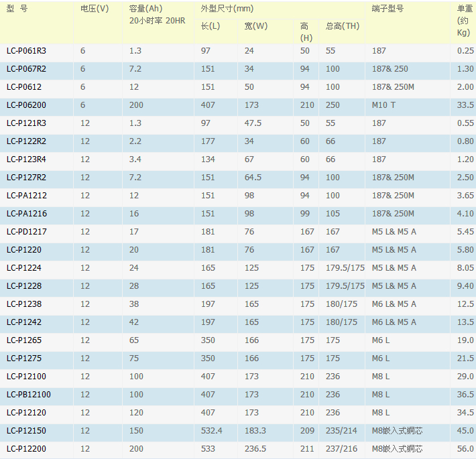
Task: Click the M10 T terminal type cell
Action: point(383,105)
